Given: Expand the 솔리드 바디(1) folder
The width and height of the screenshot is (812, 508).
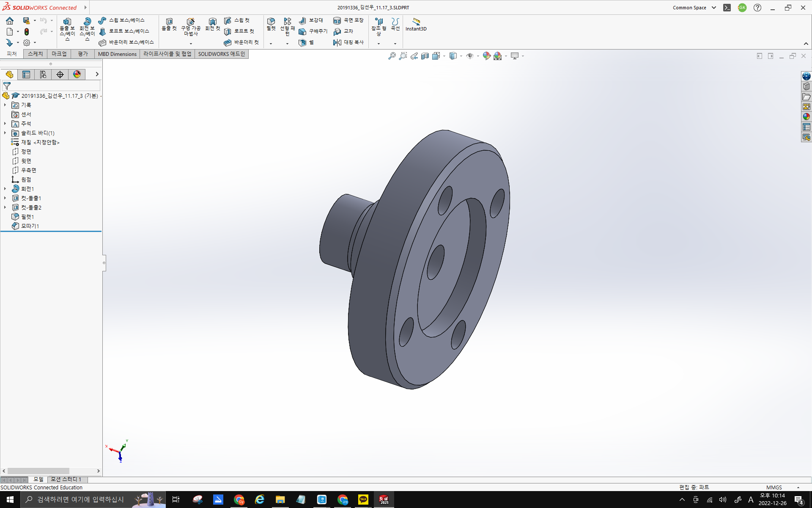Looking at the screenshot, I should click(x=5, y=133).
